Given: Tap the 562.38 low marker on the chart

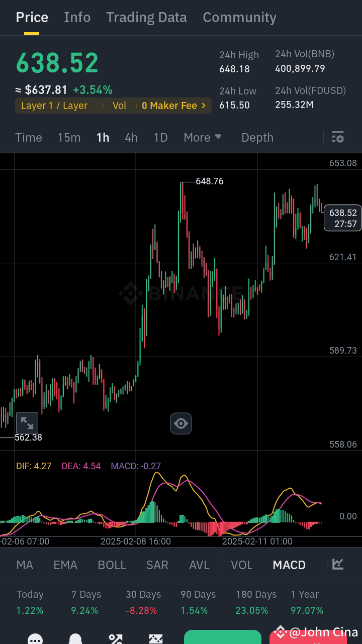Looking at the screenshot, I should click(28, 438).
